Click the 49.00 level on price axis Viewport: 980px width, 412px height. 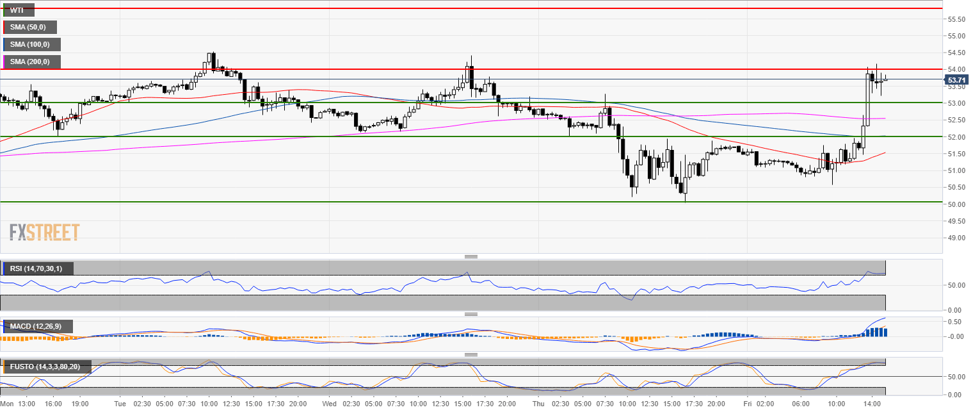tap(956, 238)
